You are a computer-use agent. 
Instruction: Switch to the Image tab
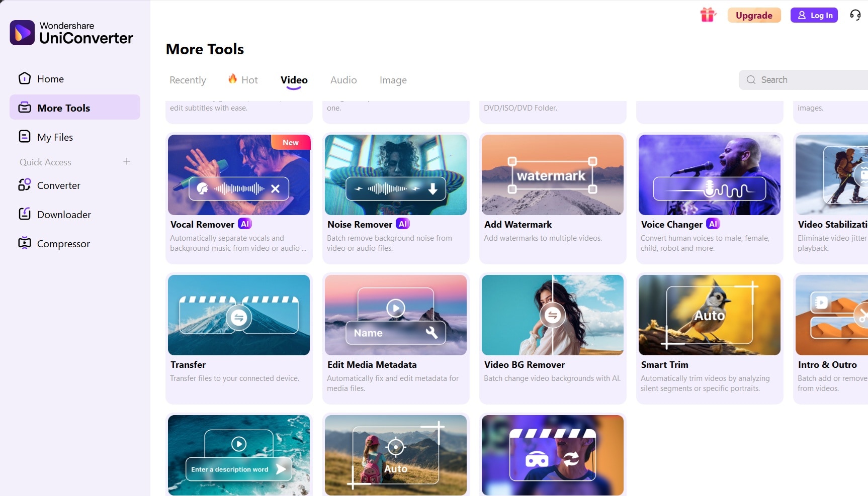click(x=393, y=80)
